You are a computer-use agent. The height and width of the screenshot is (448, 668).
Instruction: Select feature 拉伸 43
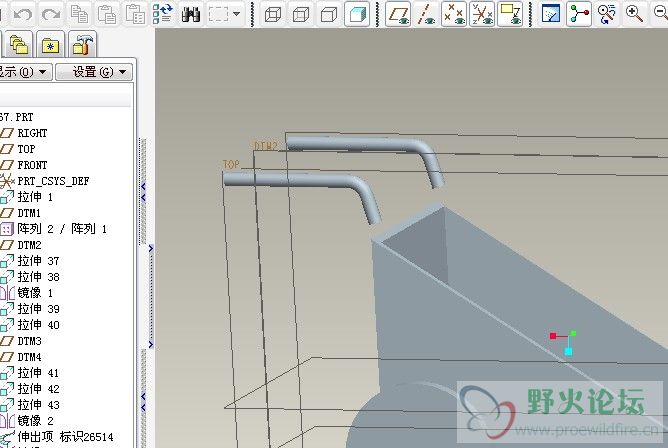pos(38,405)
